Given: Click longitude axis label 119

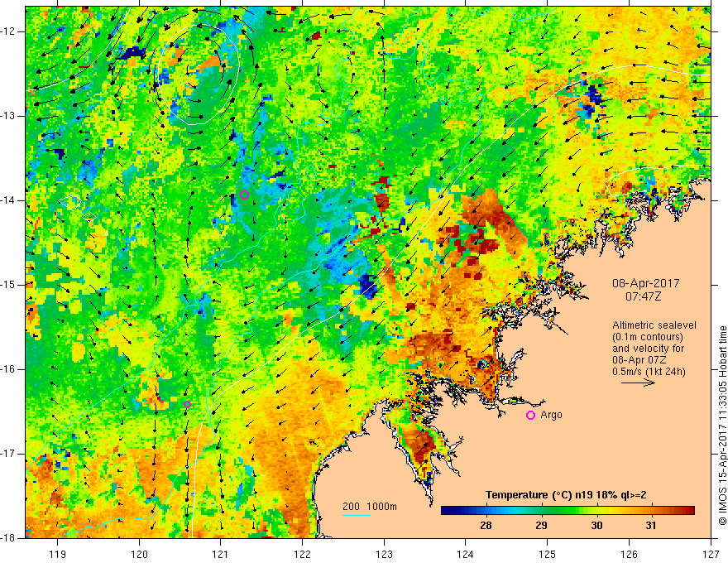Looking at the screenshot, I should (58, 554).
